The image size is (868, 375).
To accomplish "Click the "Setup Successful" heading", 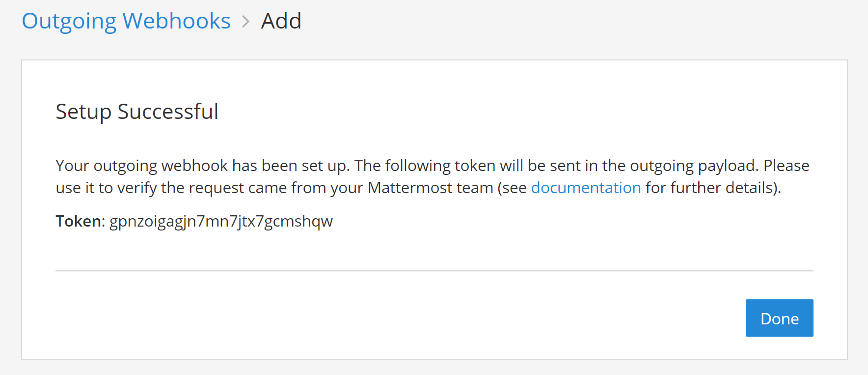I will tap(137, 112).
